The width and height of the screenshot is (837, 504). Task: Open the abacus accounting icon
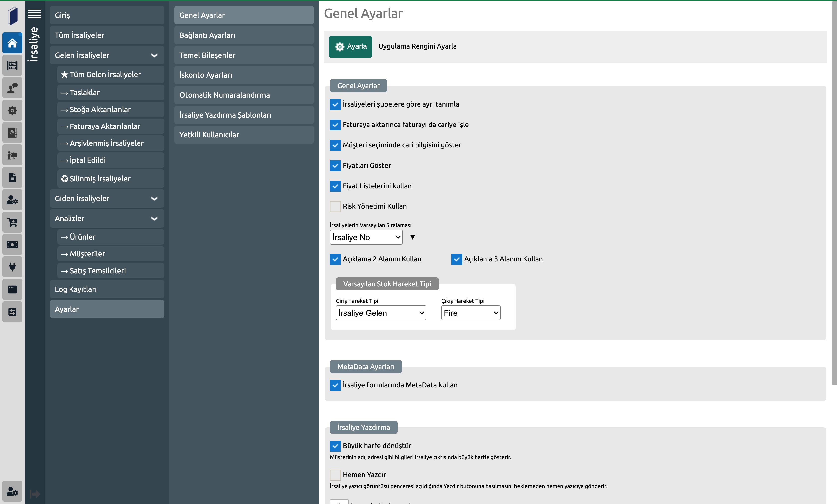tap(12, 65)
